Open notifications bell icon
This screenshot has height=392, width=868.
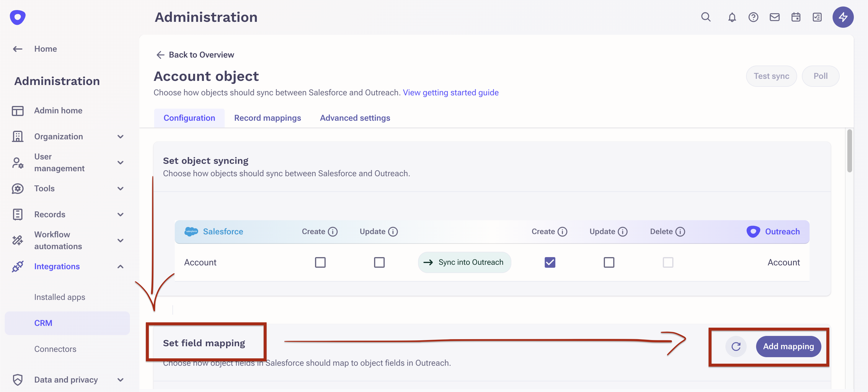pos(732,17)
